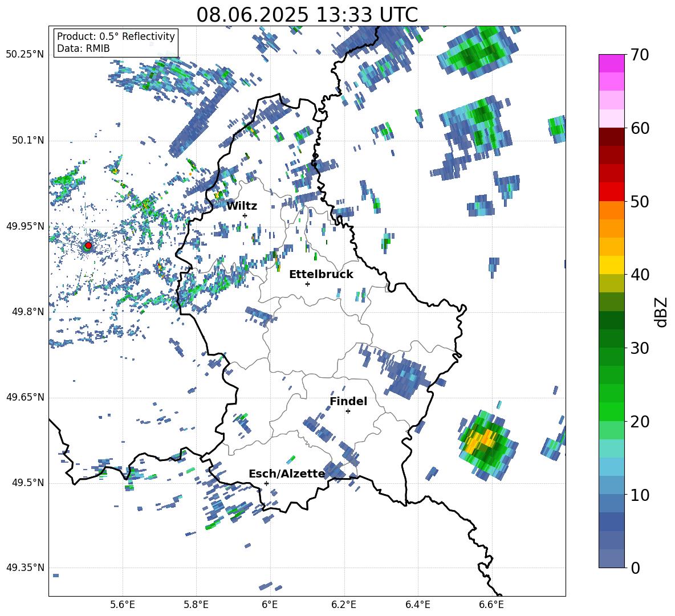The image size is (675, 616).
Task: Click 'Product: 0.5° Reflectivity' in the info box
Action: pyautogui.click(x=116, y=36)
